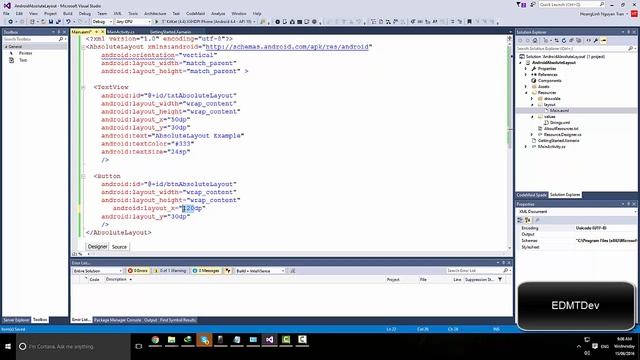Collapse the Resources folder

click(x=526, y=93)
